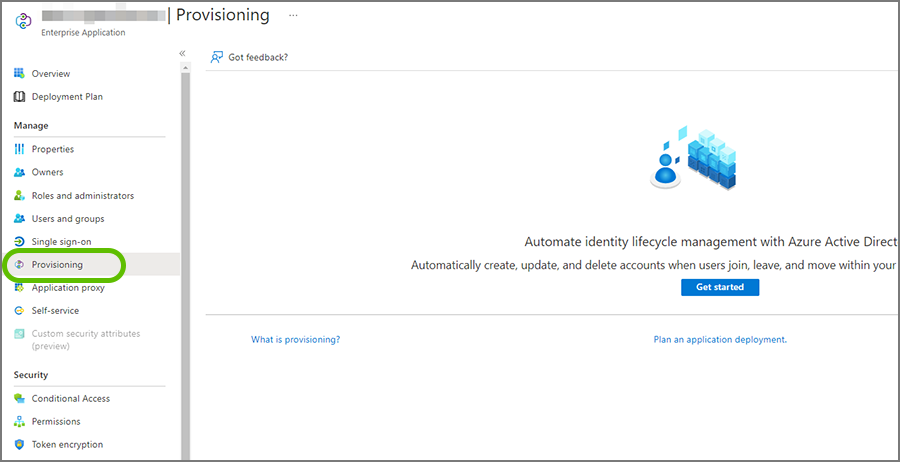Viewport: 900px width, 462px height.
Task: Click the provisioning illustration graphic
Action: pyautogui.click(x=694, y=157)
